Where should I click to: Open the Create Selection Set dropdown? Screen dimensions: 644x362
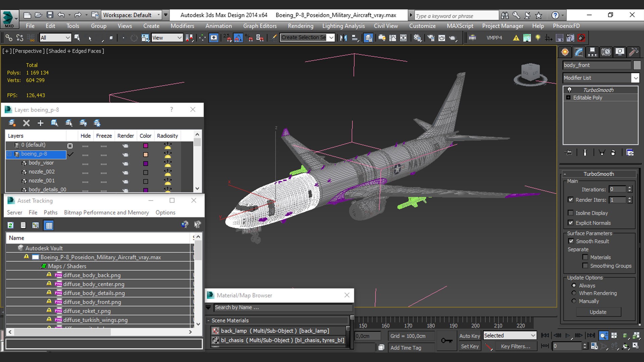[x=307, y=38]
